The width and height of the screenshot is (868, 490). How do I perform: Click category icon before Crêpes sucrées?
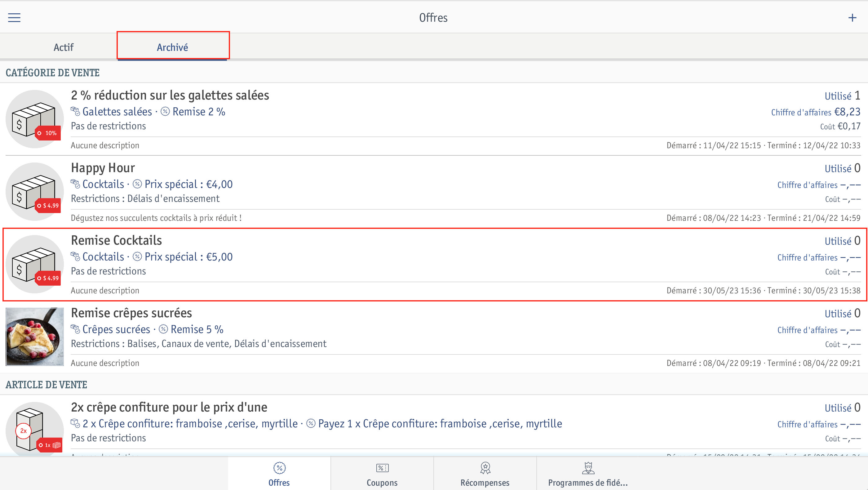[75, 329]
